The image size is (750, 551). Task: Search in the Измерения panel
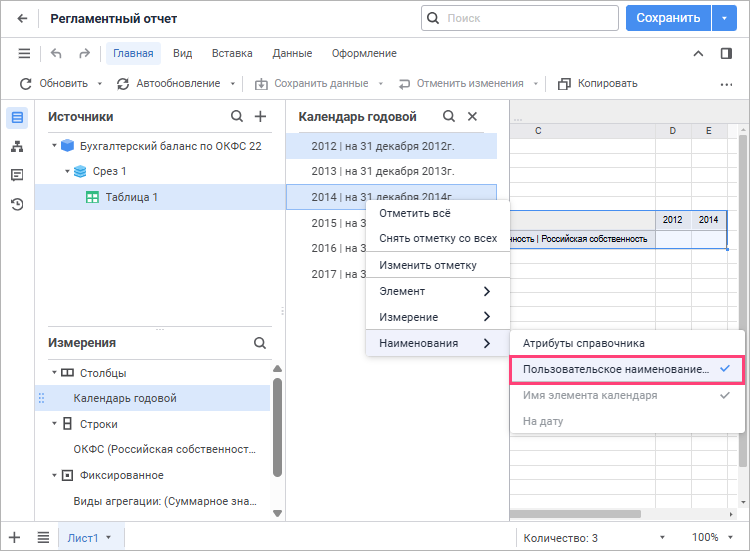pos(260,342)
